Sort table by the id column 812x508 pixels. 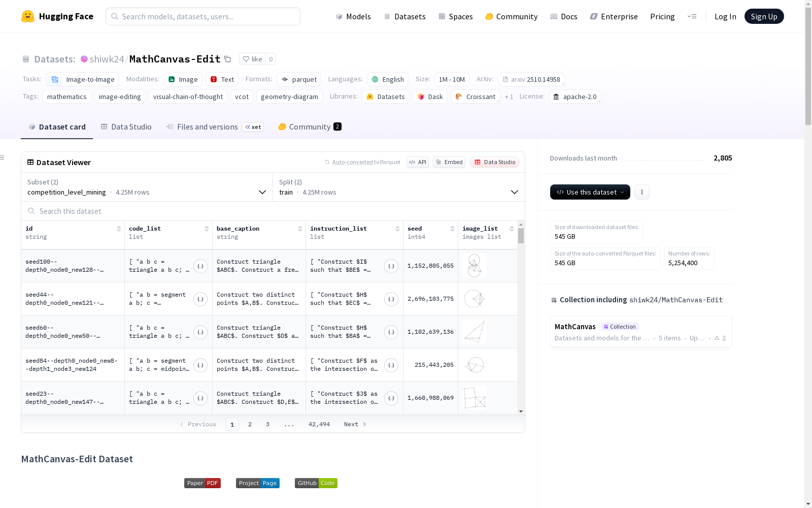(x=119, y=229)
